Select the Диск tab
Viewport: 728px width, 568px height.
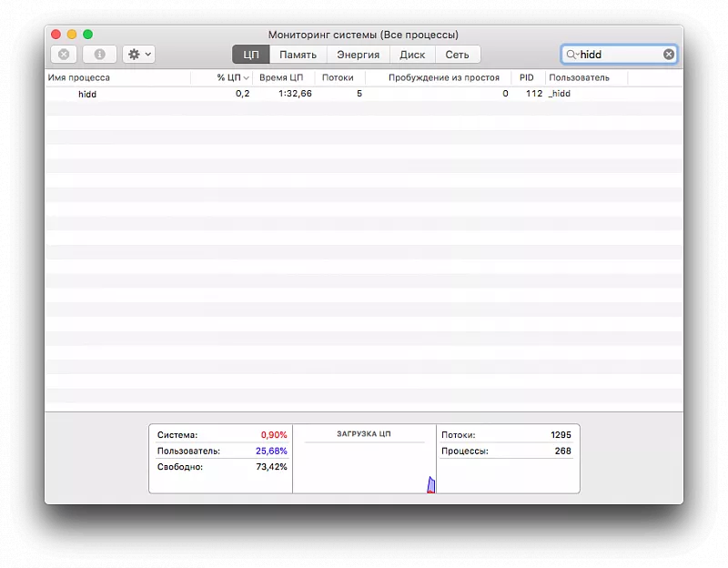[x=412, y=55]
